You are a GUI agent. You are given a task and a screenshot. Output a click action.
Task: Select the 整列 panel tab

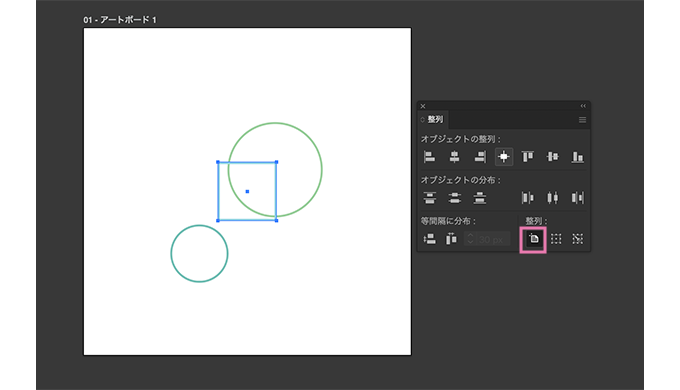click(435, 119)
